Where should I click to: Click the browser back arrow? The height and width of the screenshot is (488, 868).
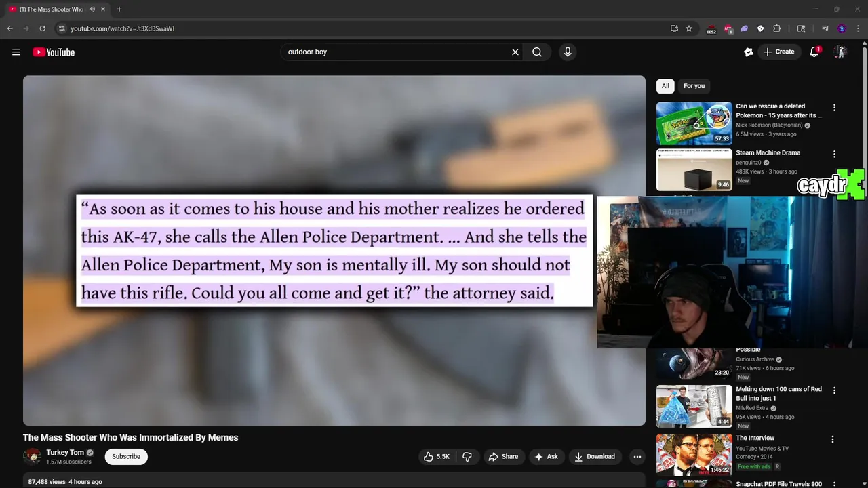pos(10,28)
